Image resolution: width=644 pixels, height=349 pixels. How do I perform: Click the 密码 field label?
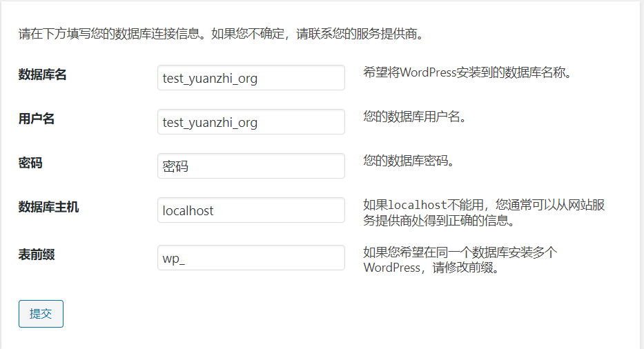point(30,163)
